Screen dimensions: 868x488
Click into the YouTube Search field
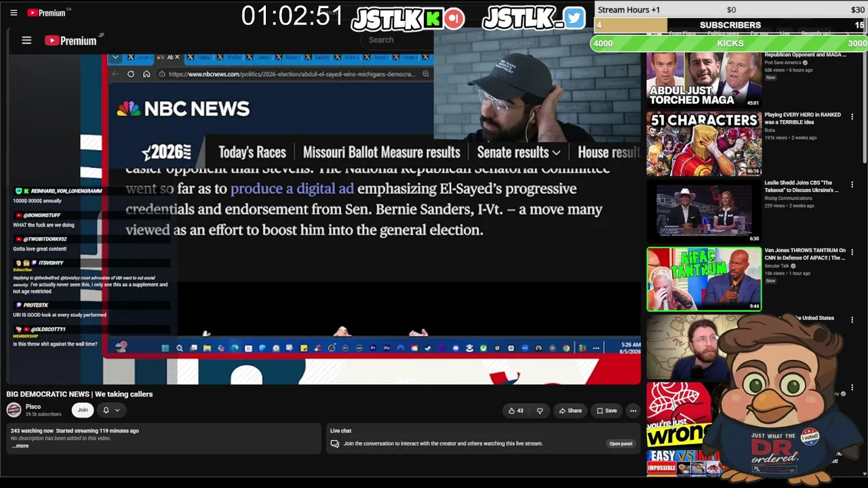(397, 40)
